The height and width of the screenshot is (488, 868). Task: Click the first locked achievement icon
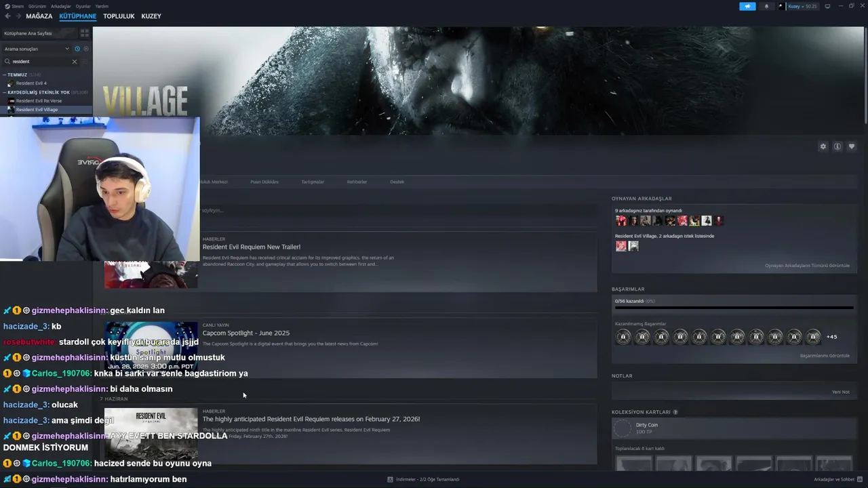pyautogui.click(x=623, y=337)
